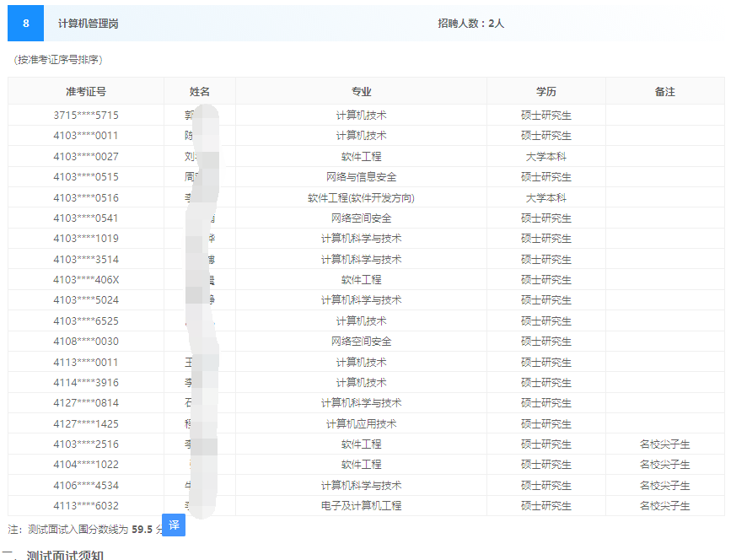
Task: Click 名校尖子生 remark in row 4103****2516
Action: 664,444
